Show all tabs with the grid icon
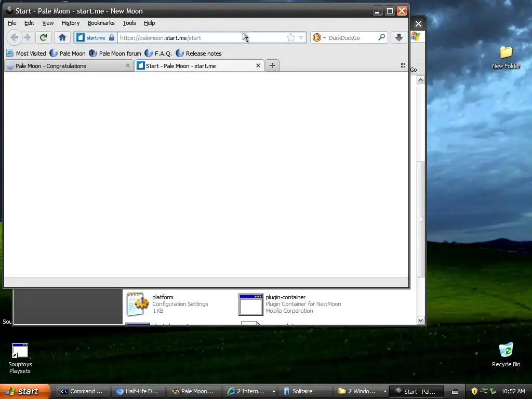 (403, 65)
